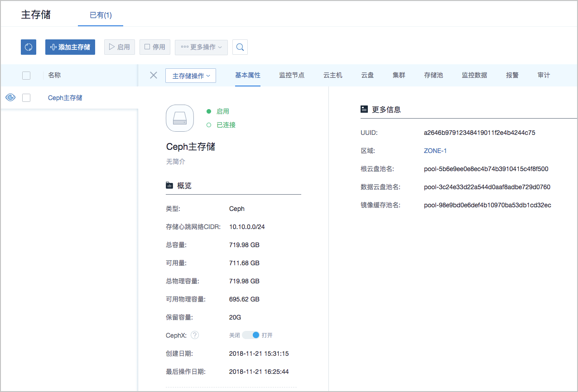Click the 停用 button
The image size is (578, 392).
click(x=155, y=47)
